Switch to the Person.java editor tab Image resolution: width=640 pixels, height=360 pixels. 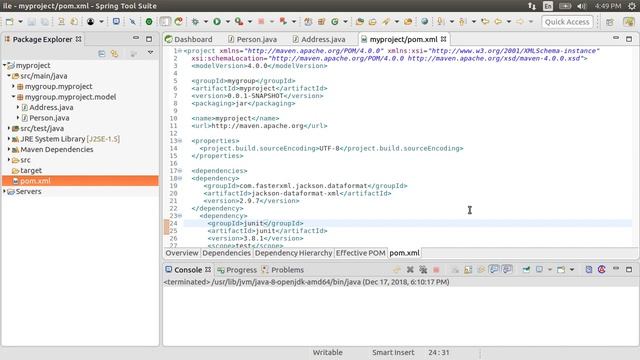pos(252,39)
